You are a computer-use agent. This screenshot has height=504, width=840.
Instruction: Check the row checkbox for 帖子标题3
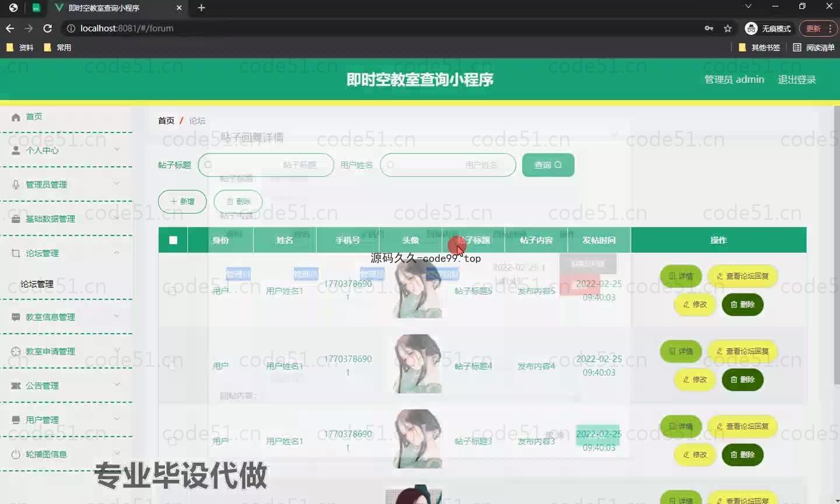172,441
